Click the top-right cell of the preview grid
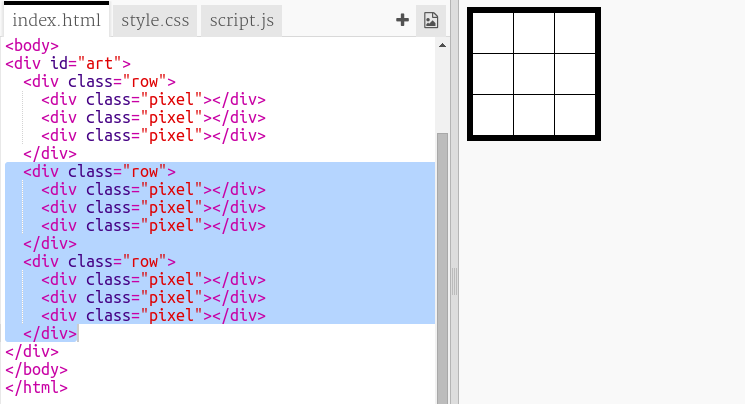The image size is (745, 404). point(574,33)
